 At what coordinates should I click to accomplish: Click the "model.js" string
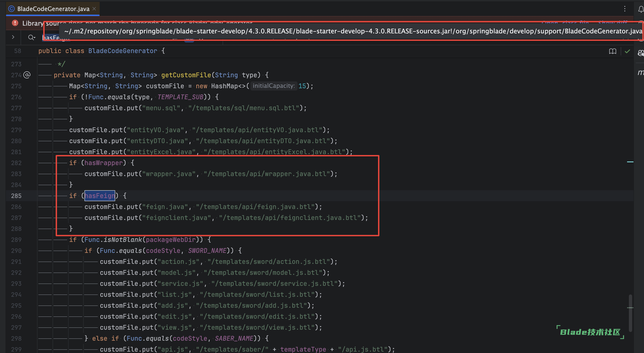point(176,273)
